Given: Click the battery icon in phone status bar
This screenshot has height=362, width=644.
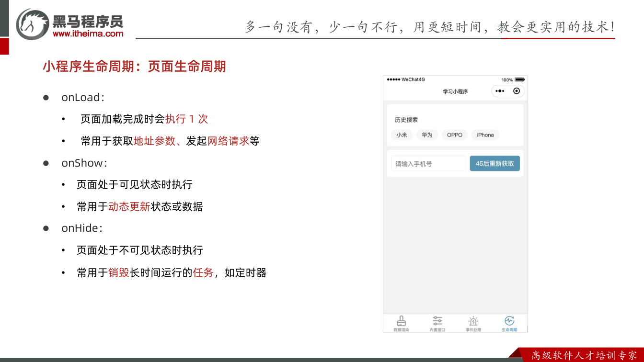Looking at the screenshot, I should [519, 79].
